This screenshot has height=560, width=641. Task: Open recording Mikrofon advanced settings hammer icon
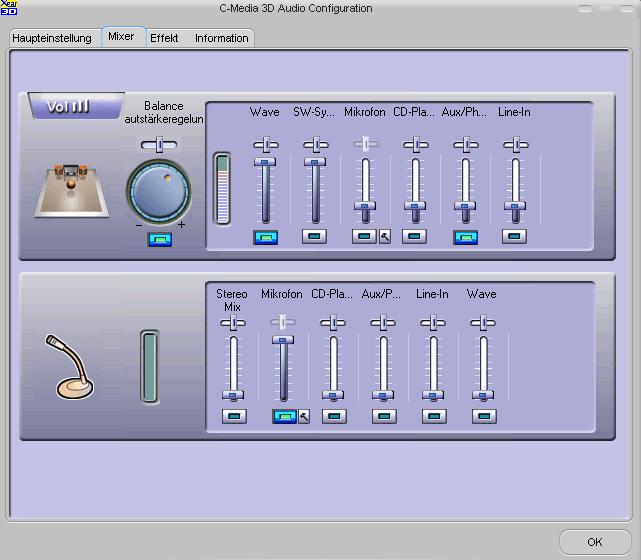(x=304, y=417)
